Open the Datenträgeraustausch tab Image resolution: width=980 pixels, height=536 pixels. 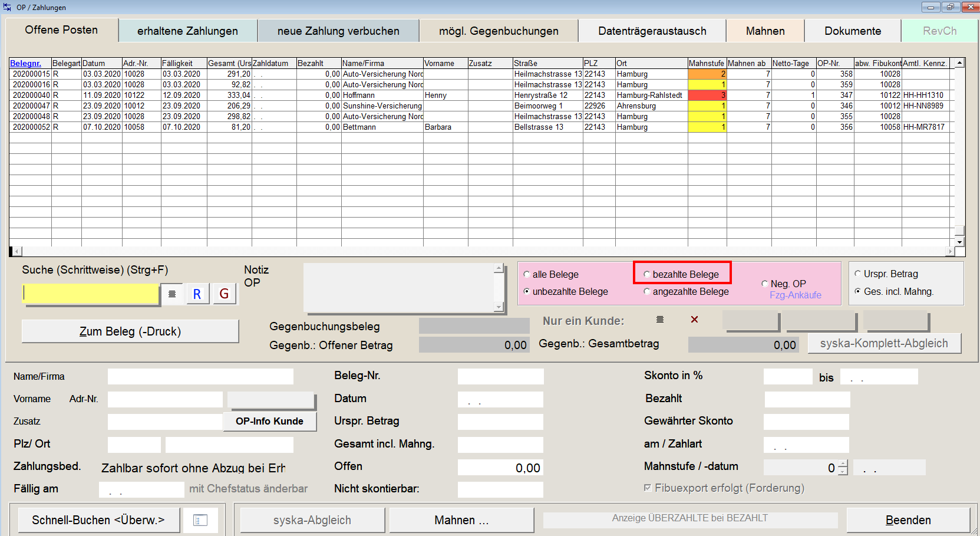pyautogui.click(x=652, y=31)
